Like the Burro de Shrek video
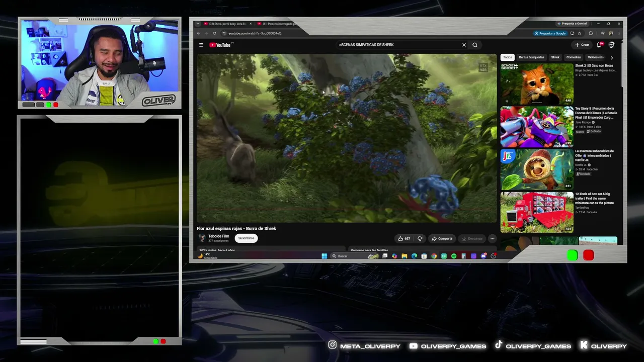This screenshot has width=644, height=362. (404, 238)
